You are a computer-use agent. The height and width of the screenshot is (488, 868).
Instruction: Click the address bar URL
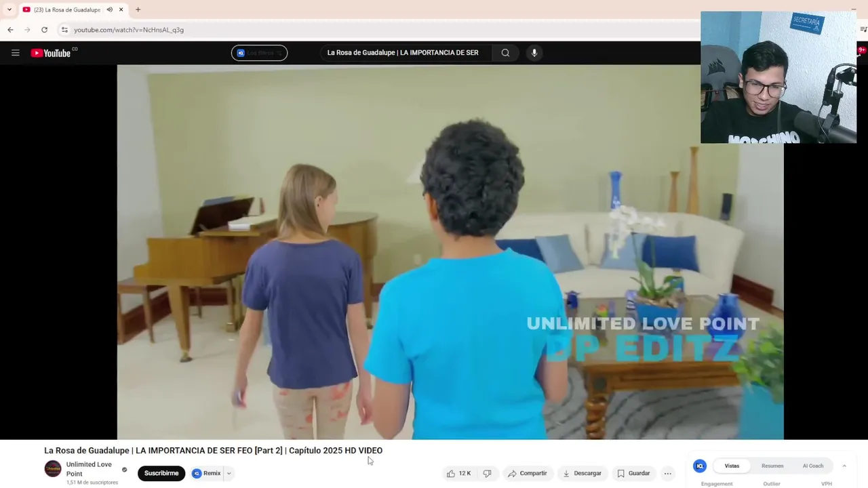(129, 30)
